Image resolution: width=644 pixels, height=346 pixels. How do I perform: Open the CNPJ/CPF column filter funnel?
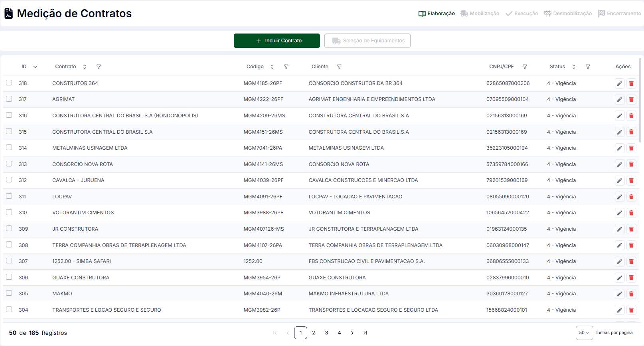525,67
